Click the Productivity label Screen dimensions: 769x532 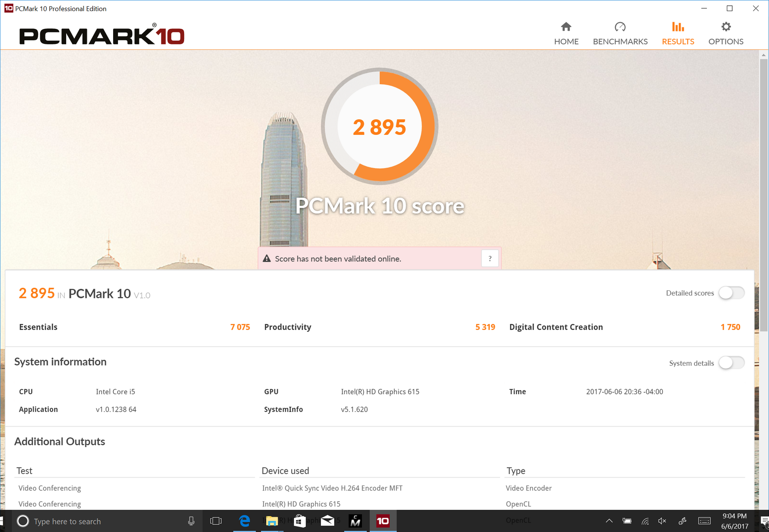(288, 327)
